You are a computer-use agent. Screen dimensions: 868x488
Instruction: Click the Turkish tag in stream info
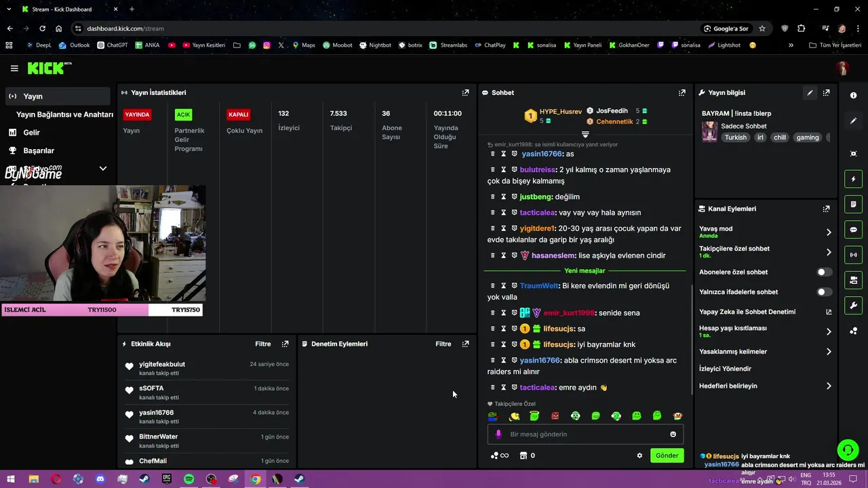[735, 138]
